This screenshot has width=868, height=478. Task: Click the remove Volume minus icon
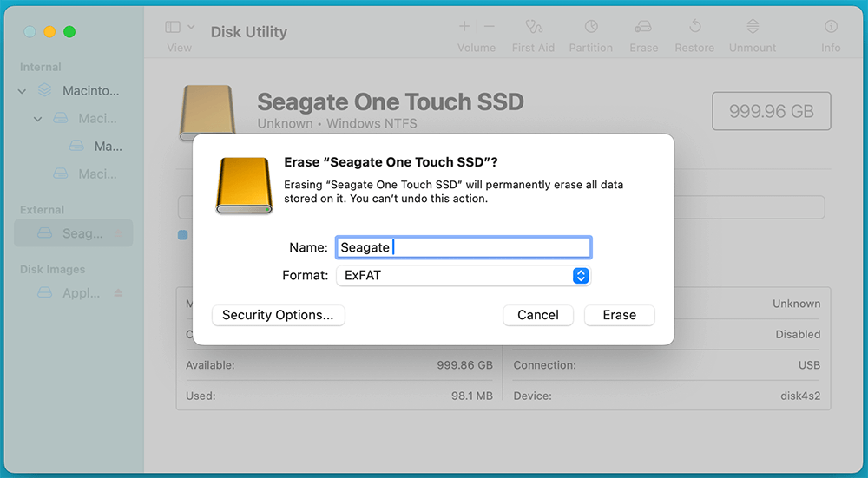tap(489, 26)
